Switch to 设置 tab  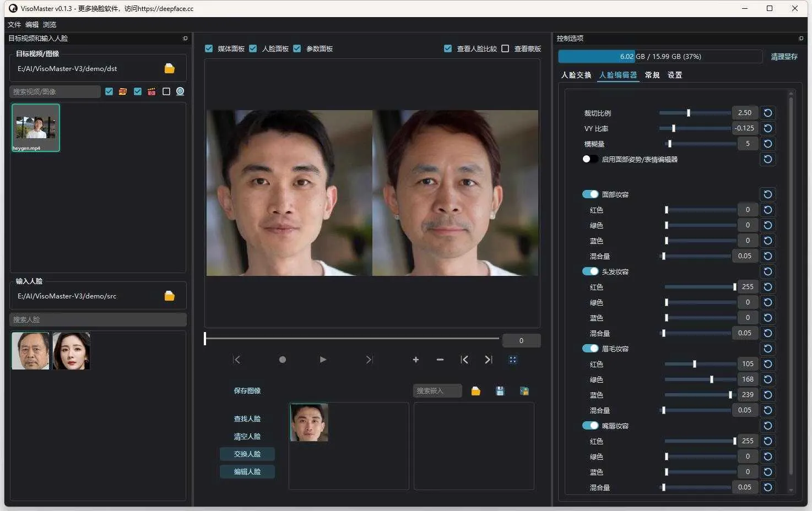[675, 75]
